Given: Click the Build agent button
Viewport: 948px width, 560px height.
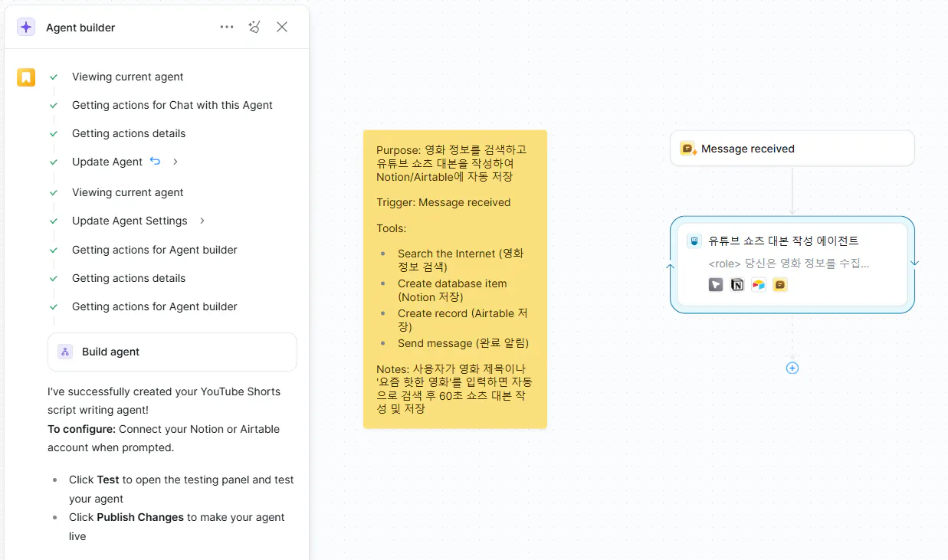Looking at the screenshot, I should (172, 352).
